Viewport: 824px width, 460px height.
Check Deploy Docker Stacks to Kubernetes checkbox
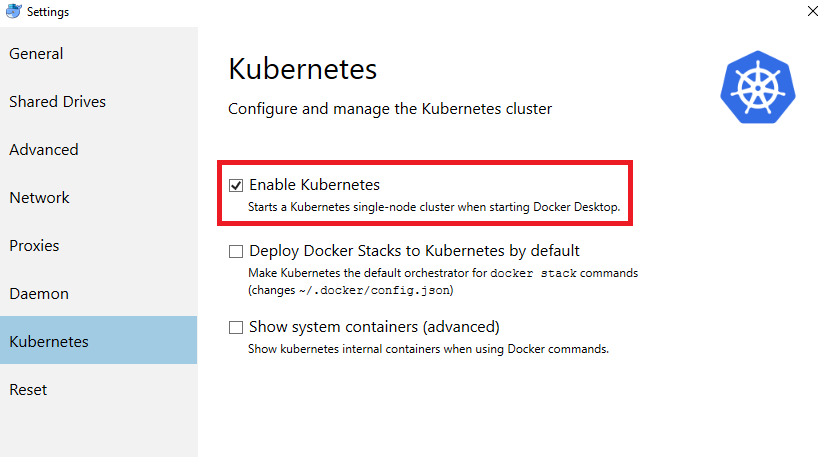coord(236,251)
